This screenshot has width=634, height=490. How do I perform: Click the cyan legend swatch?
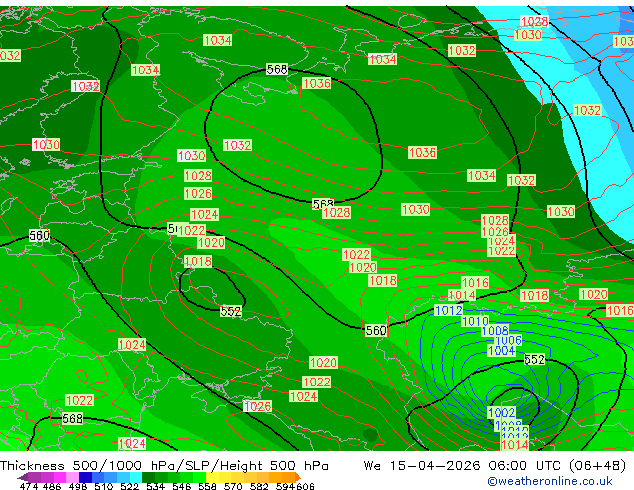(136, 477)
